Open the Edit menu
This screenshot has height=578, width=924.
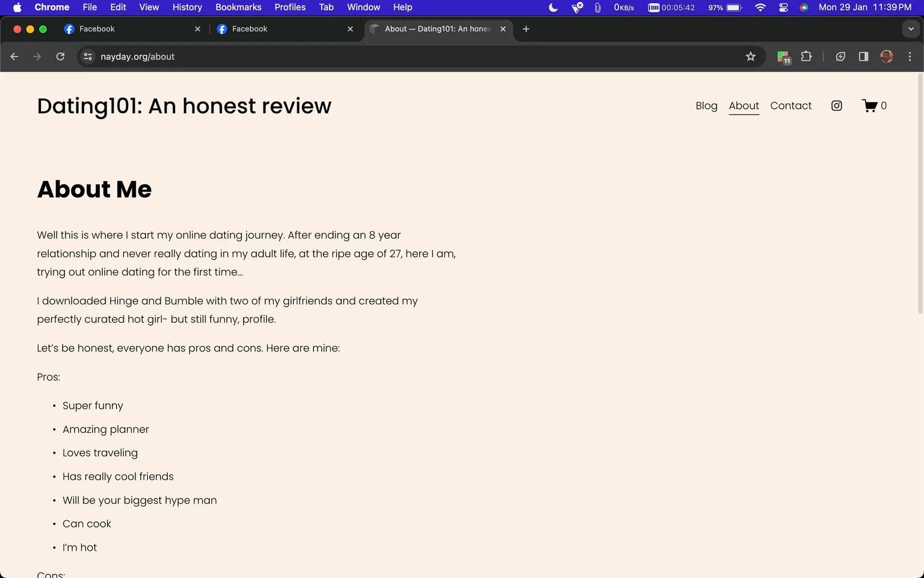pos(118,7)
